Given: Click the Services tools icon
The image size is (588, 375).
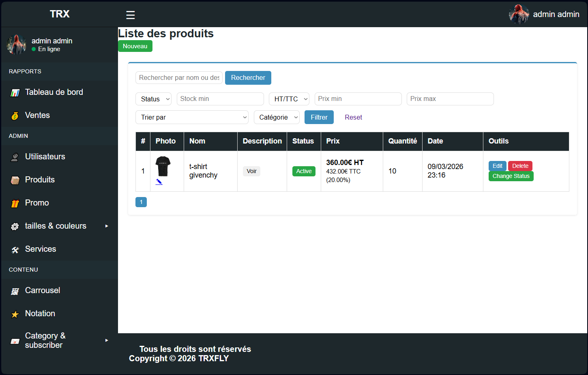Looking at the screenshot, I should tap(15, 250).
